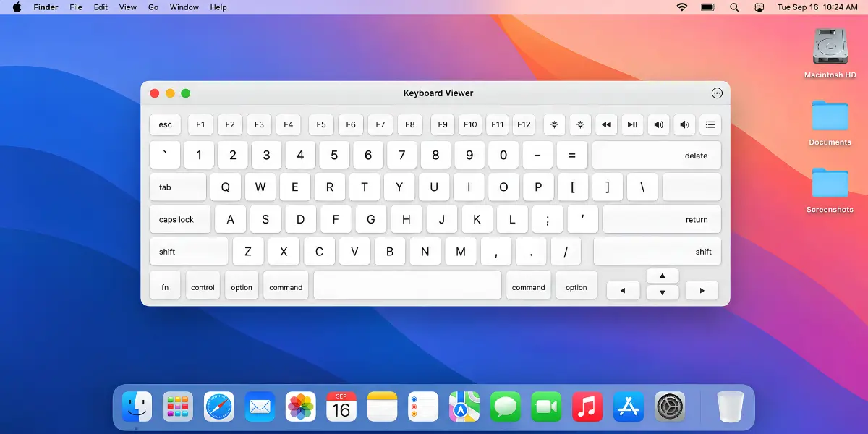Click the volume key with smaller sound waves

tap(684, 124)
